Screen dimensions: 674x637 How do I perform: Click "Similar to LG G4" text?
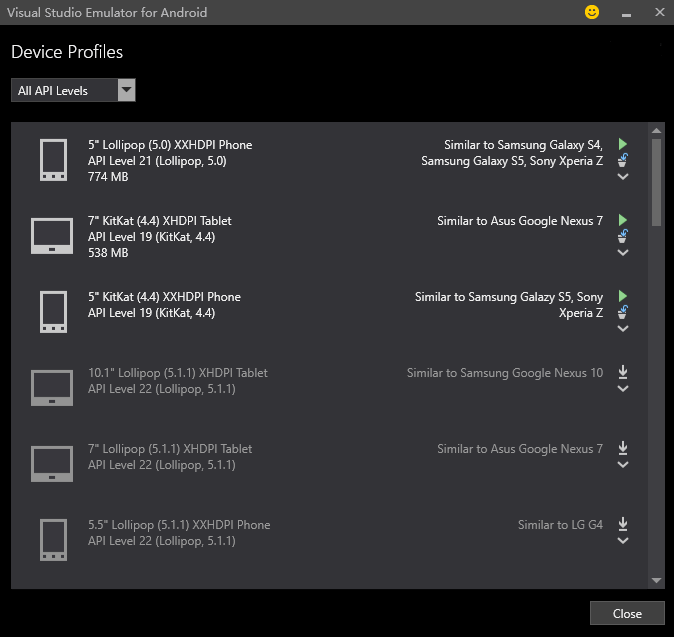click(x=560, y=525)
